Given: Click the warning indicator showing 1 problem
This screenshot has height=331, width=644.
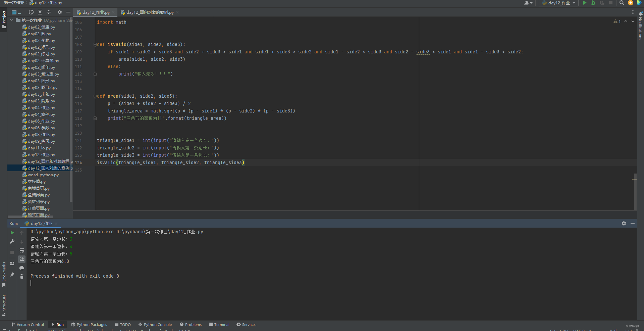Looking at the screenshot, I should (x=617, y=21).
